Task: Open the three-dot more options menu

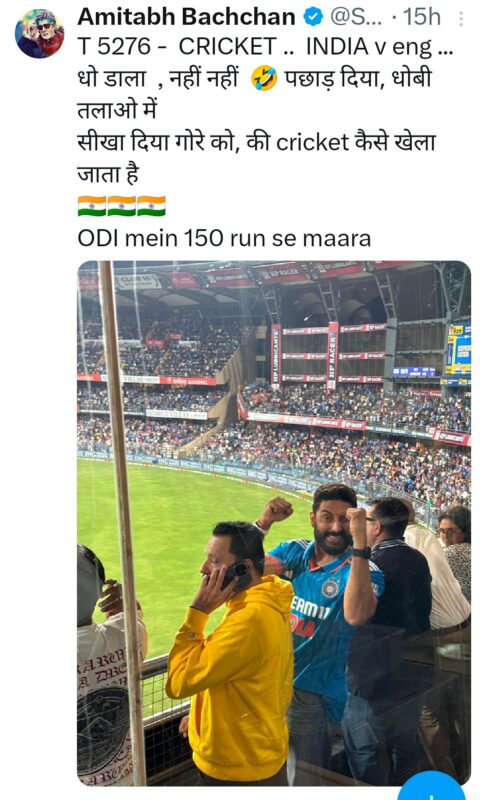Action: tap(462, 19)
